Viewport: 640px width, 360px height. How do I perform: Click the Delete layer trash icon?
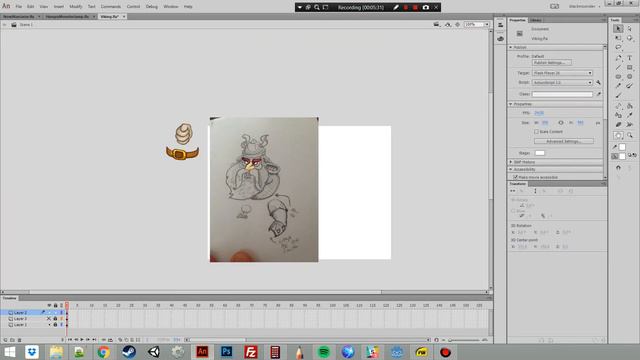pyautogui.click(x=19, y=340)
